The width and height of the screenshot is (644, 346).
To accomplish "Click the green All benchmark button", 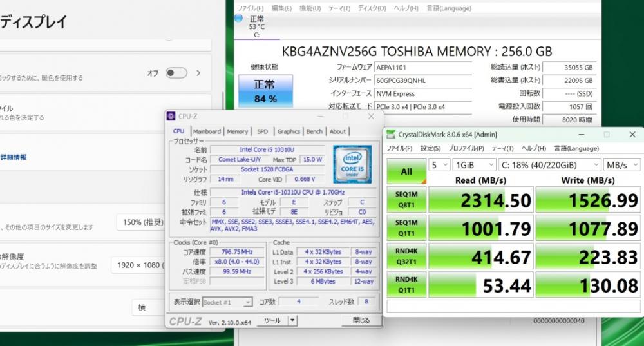I will (x=406, y=171).
